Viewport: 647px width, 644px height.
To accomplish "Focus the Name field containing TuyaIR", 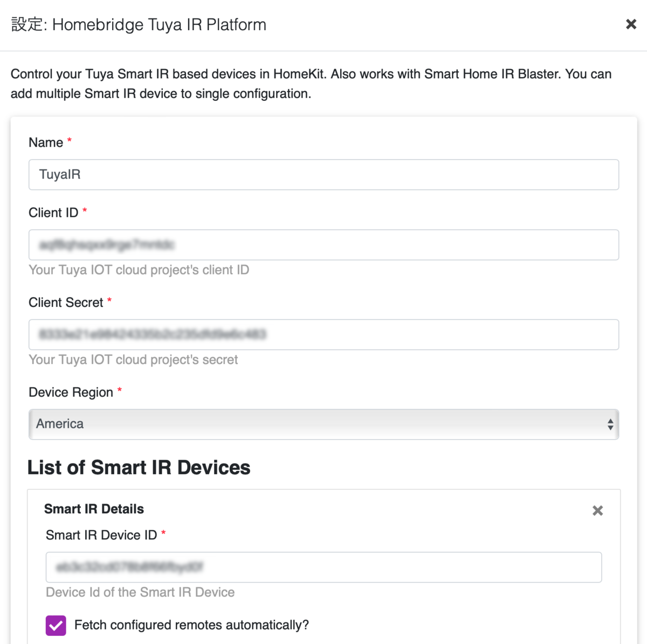I will tap(323, 175).
